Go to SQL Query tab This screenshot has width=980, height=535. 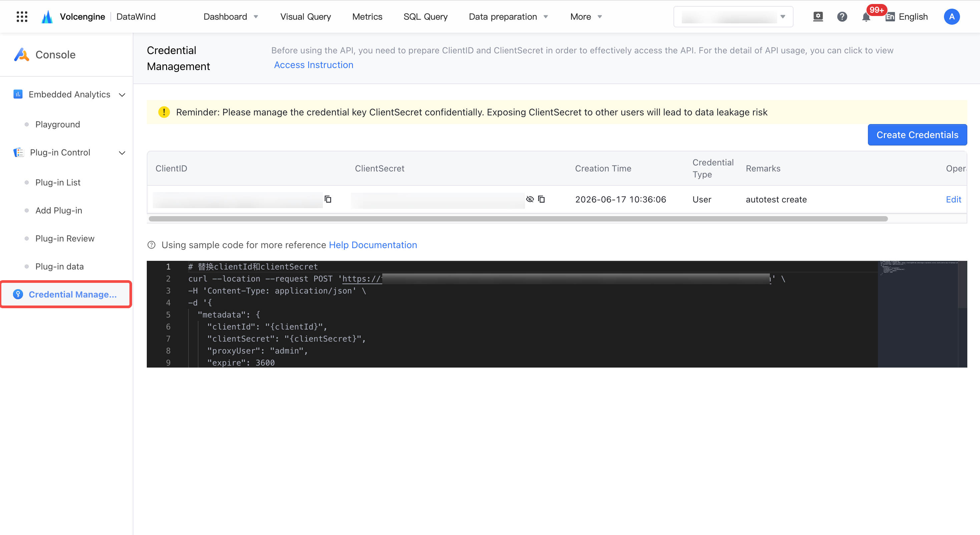coord(425,17)
